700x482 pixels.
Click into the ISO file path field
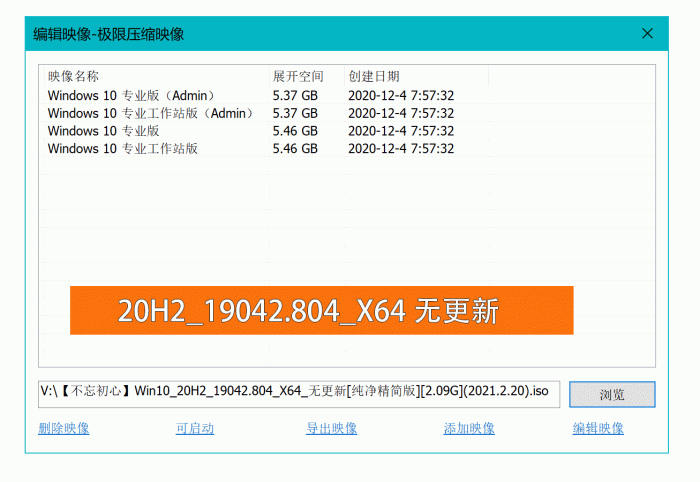point(298,390)
